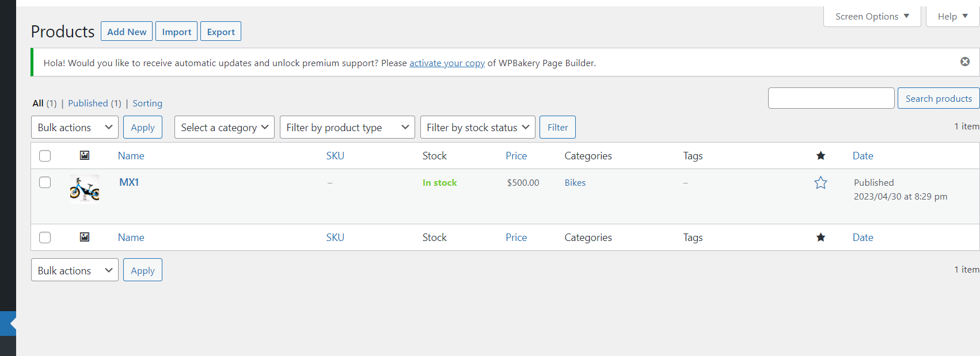
Task: Open the top Bulk actions dropdown
Action: (74, 127)
